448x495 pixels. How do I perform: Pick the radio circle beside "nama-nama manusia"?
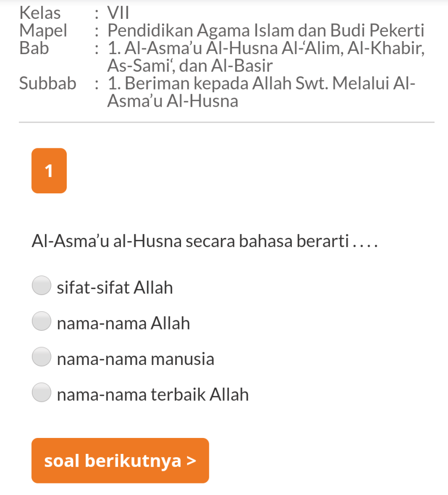coord(42,357)
